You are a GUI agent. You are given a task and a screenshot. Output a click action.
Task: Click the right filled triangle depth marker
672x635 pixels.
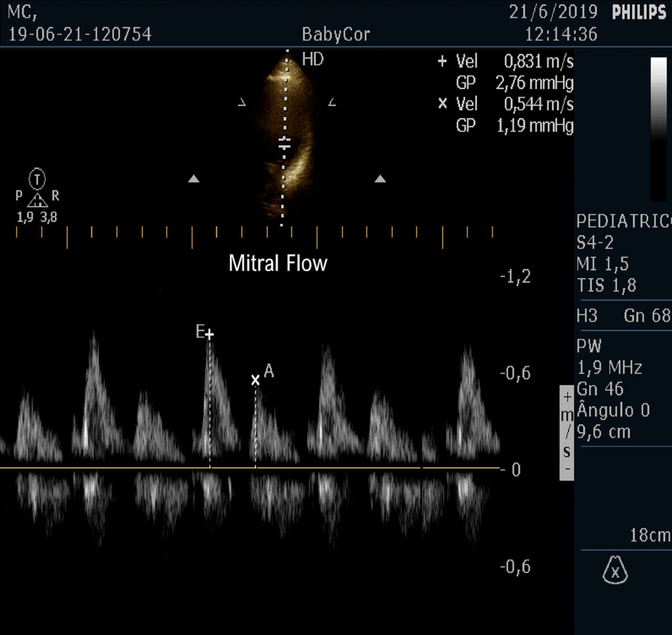[380, 179]
